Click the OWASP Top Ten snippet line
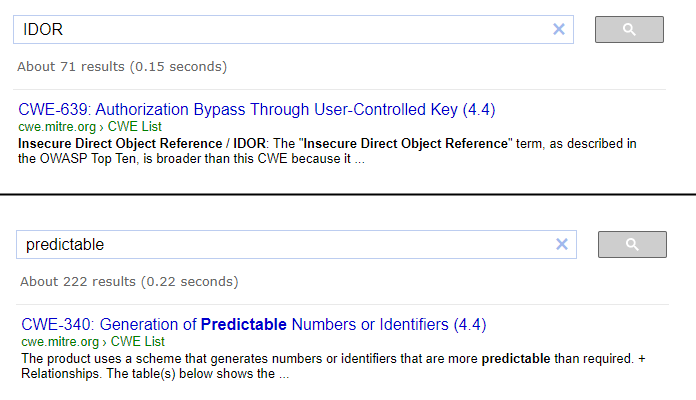The width and height of the screenshot is (696, 400). coord(191,159)
